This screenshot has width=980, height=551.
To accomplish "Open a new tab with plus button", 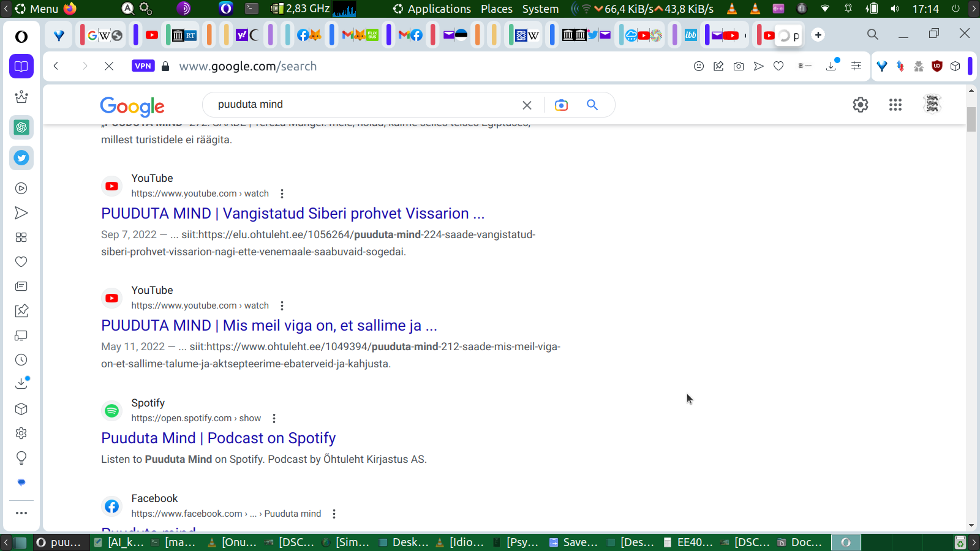I will click(818, 35).
